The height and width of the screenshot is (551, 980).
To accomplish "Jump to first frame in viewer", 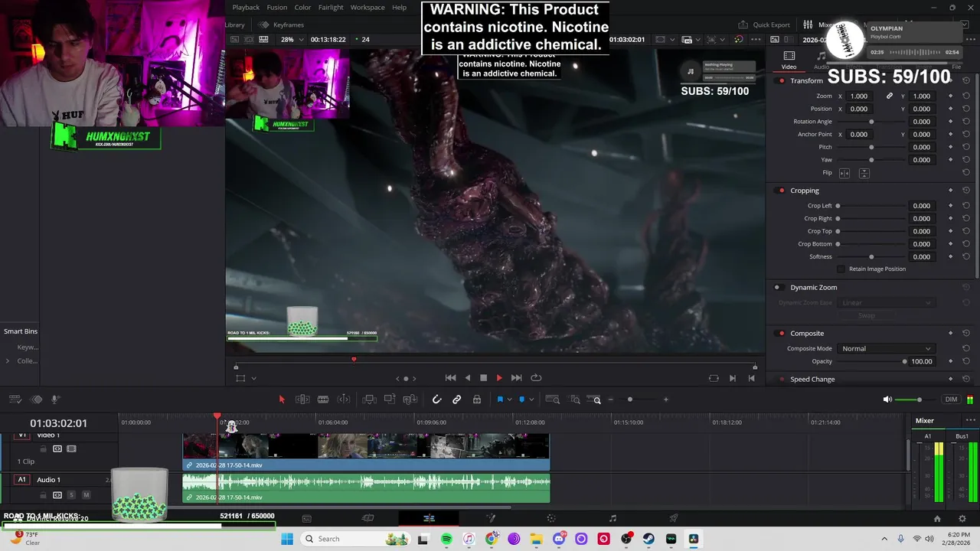I will tap(451, 378).
